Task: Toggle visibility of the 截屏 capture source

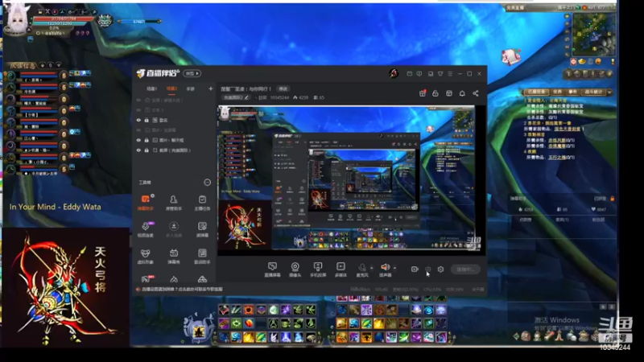Action: 138,150
